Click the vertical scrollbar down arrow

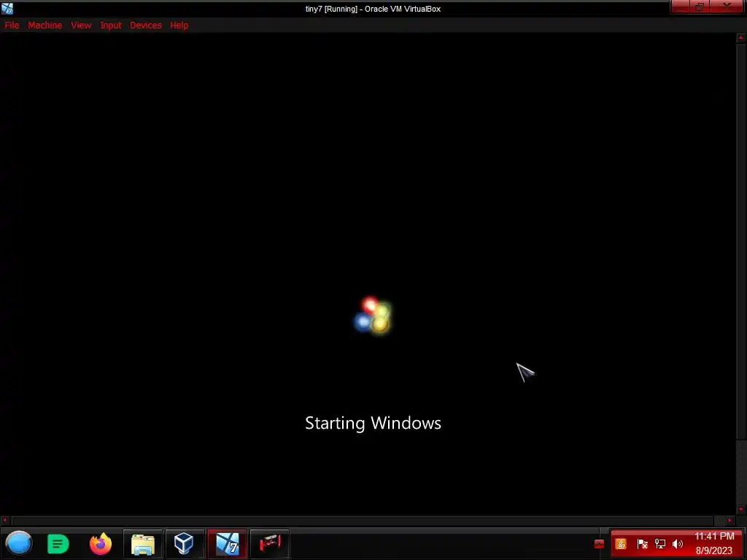click(x=741, y=510)
